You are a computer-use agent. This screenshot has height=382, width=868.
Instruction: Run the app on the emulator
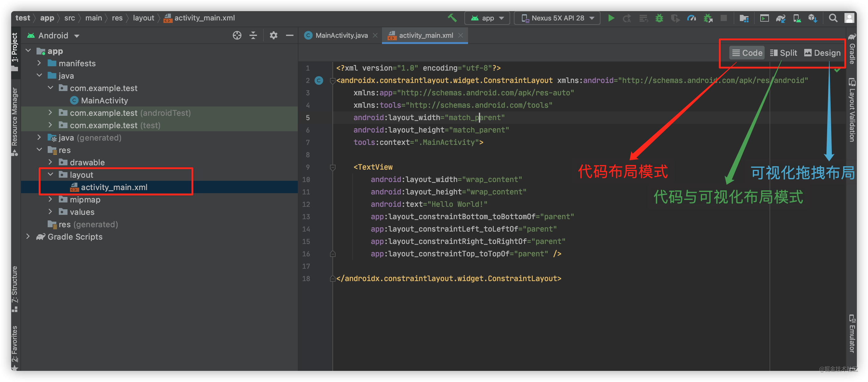[611, 18]
